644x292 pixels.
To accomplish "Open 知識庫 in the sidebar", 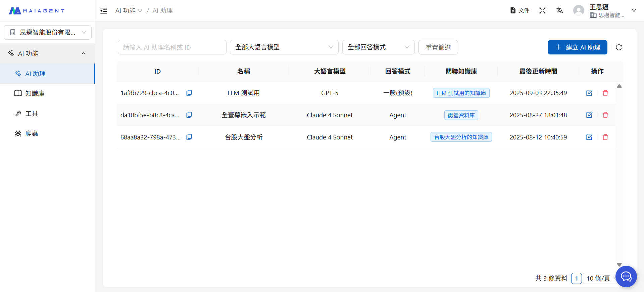I will 35,93.
